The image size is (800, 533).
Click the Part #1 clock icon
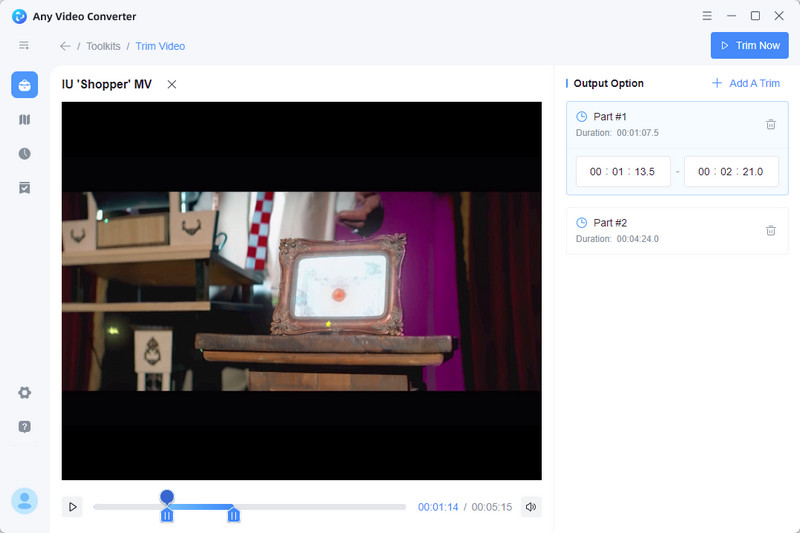[x=582, y=116]
